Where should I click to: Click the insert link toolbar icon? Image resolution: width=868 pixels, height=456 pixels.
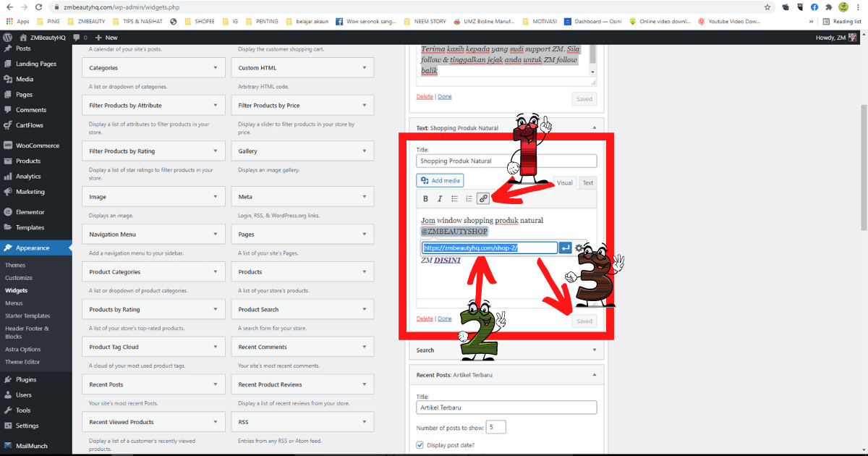483,198
